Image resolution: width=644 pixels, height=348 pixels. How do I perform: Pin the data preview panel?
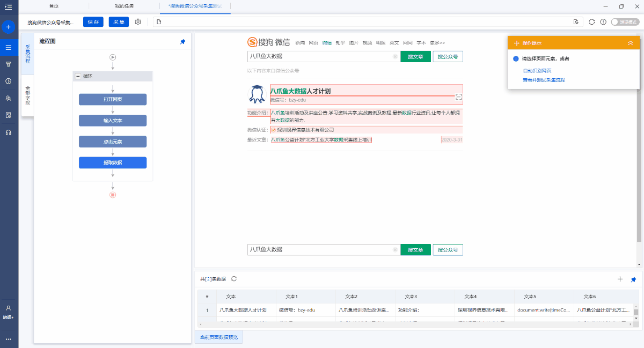pyautogui.click(x=633, y=279)
